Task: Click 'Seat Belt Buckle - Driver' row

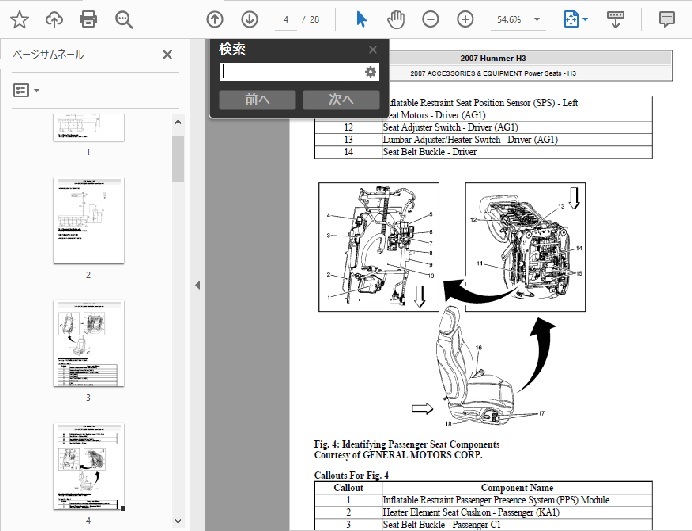Action: pos(483,152)
